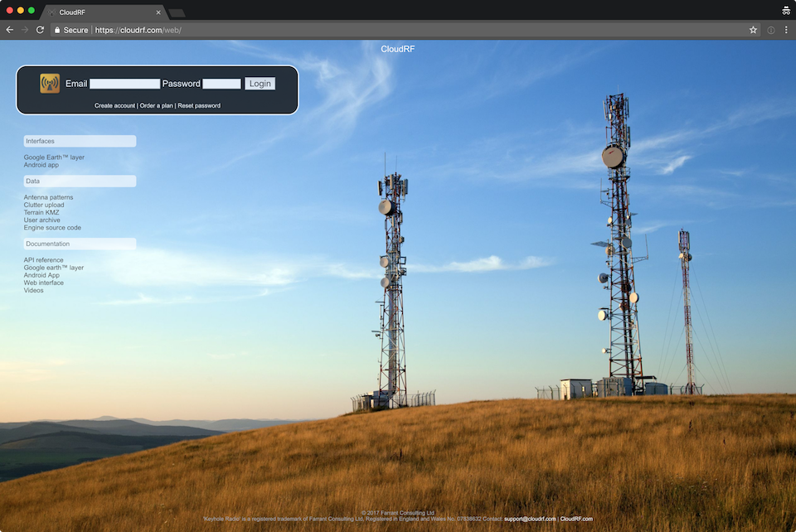The height and width of the screenshot is (532, 796).
Task: Click the page info icon in address bar
Action: pos(769,29)
